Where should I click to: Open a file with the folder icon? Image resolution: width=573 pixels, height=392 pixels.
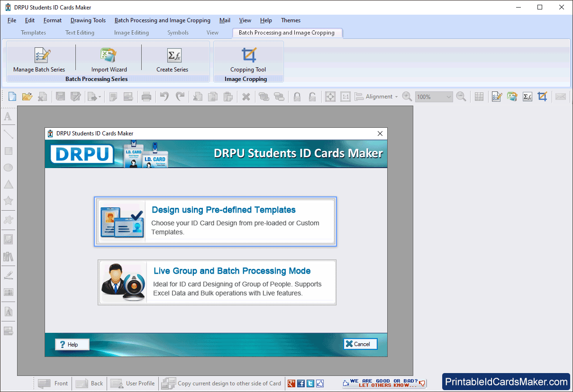27,97
